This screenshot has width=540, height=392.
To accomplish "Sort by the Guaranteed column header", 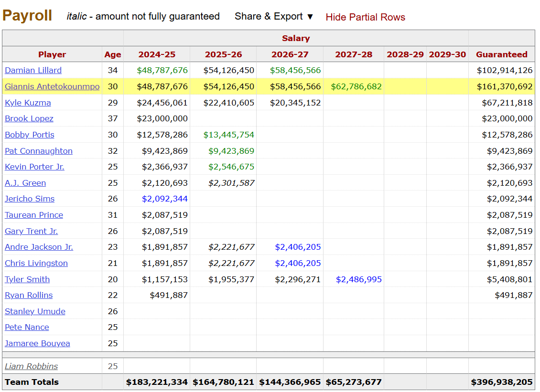I will click(x=502, y=54).
